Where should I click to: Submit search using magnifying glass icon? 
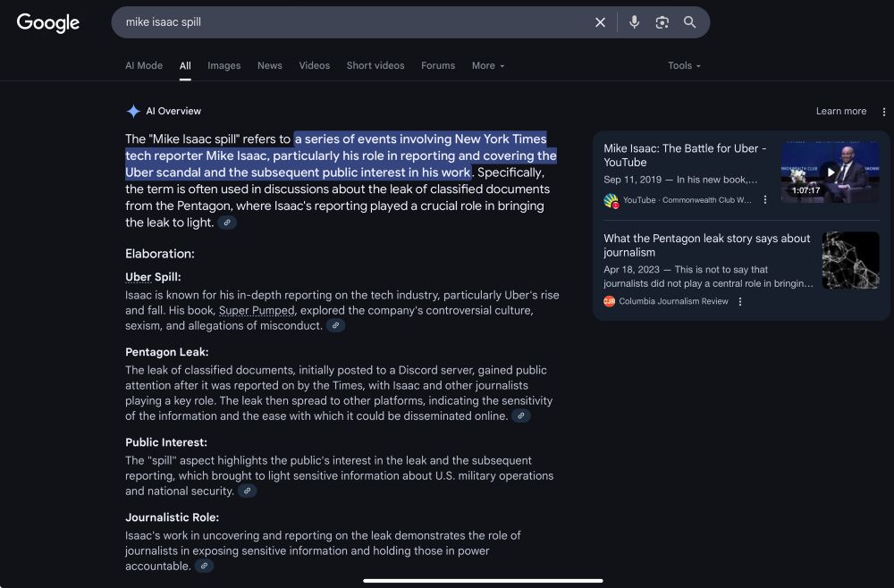point(690,22)
